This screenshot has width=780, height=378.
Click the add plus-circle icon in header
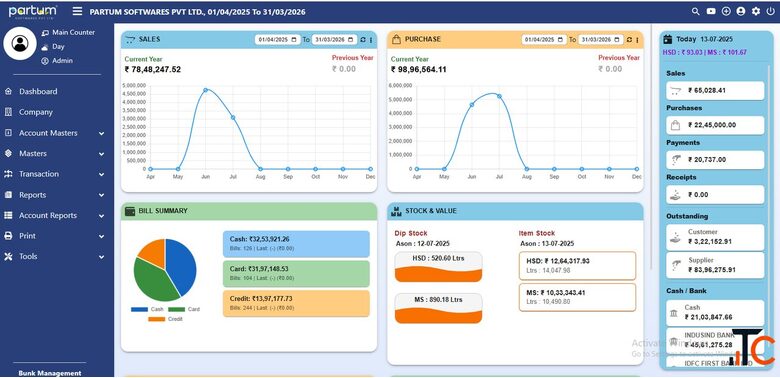[x=726, y=11]
